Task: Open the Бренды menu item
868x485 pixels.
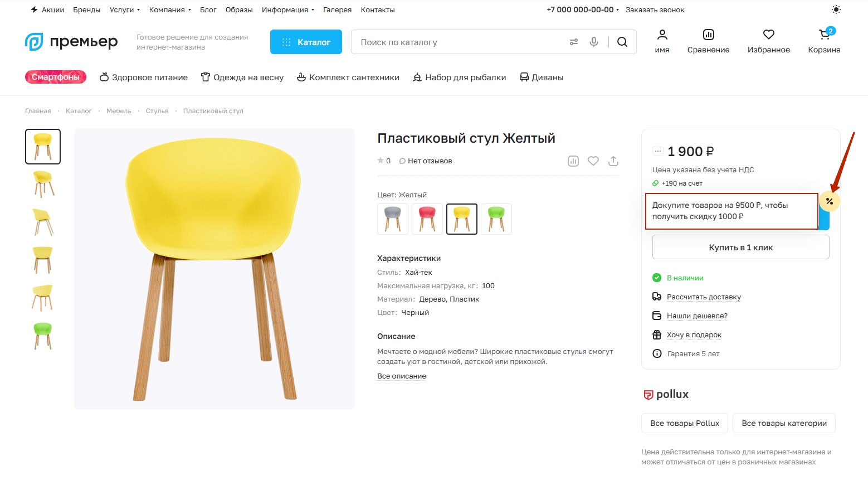Action: (x=87, y=9)
